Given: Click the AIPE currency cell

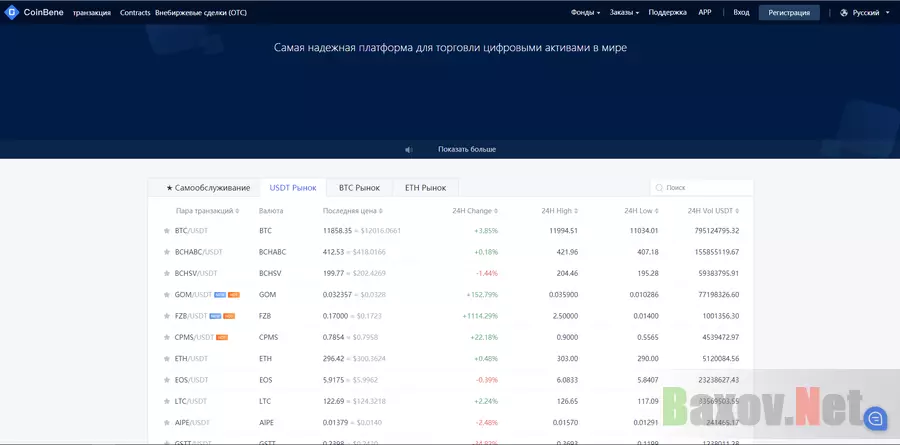Looking at the screenshot, I should [x=266, y=422].
